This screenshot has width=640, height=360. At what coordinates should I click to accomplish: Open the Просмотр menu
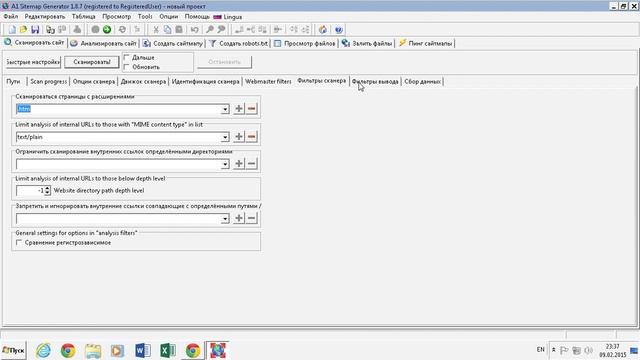coord(117,17)
